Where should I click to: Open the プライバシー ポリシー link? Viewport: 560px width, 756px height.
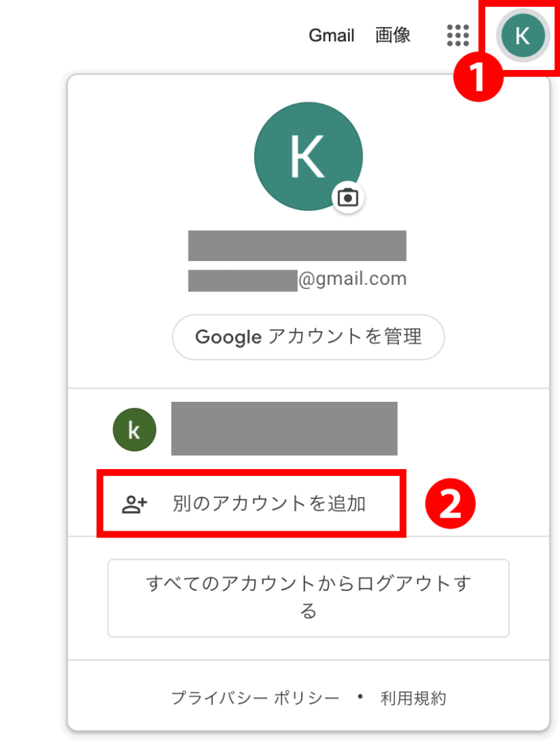pos(255,698)
